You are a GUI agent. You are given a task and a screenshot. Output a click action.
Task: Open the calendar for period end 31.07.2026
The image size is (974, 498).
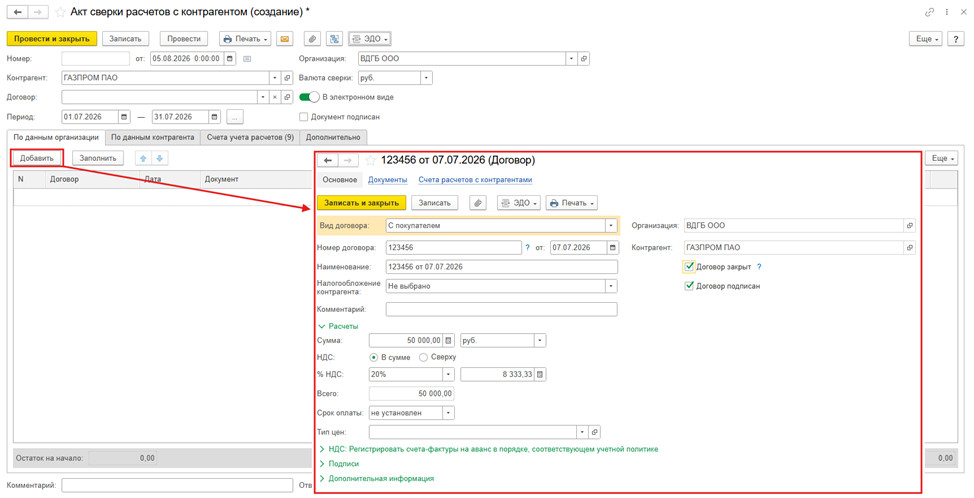(214, 117)
